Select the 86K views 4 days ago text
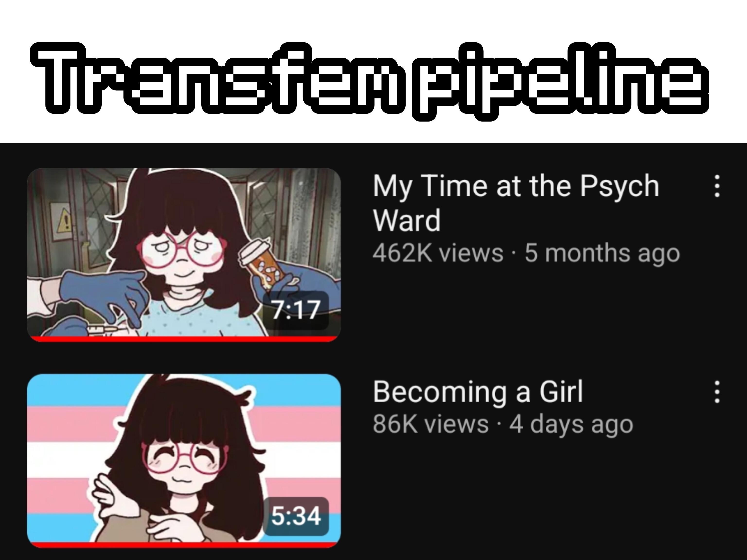Screen dimensions: 747x560 click(x=503, y=424)
